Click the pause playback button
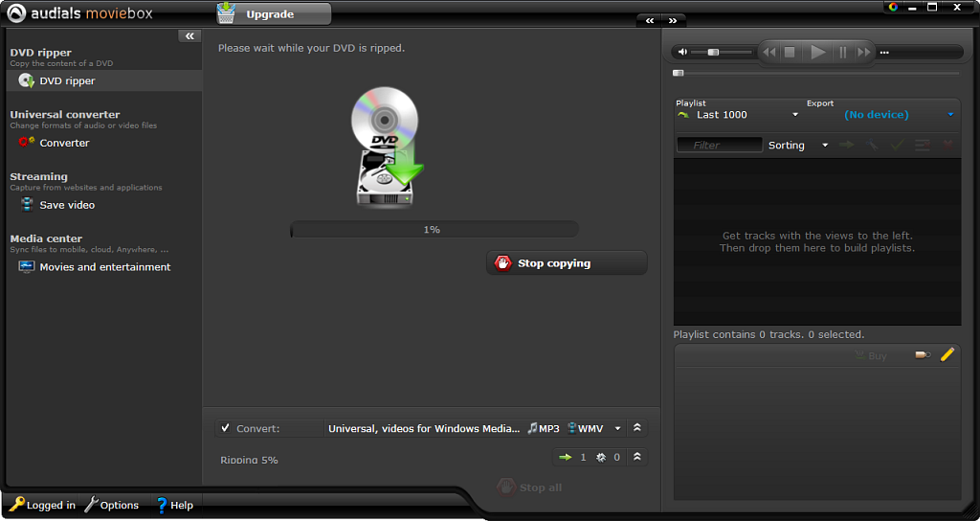The height and width of the screenshot is (521, 980). coord(842,52)
